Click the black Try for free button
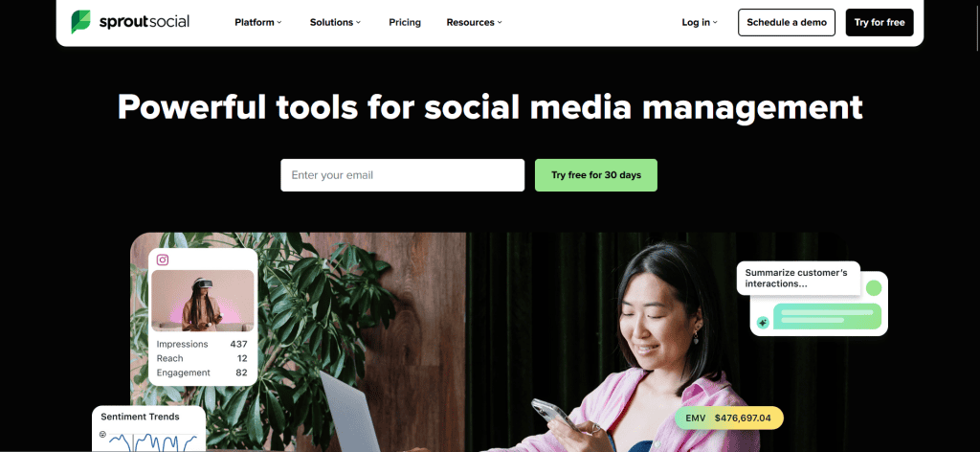Image resolution: width=980 pixels, height=452 pixels. 880,23
